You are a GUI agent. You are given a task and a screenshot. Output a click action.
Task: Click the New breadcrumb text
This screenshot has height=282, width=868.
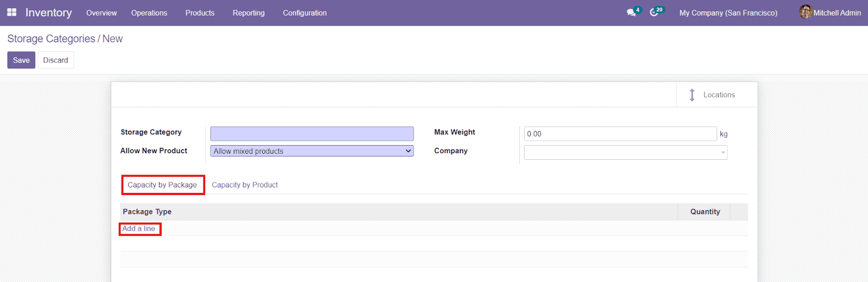click(x=112, y=39)
